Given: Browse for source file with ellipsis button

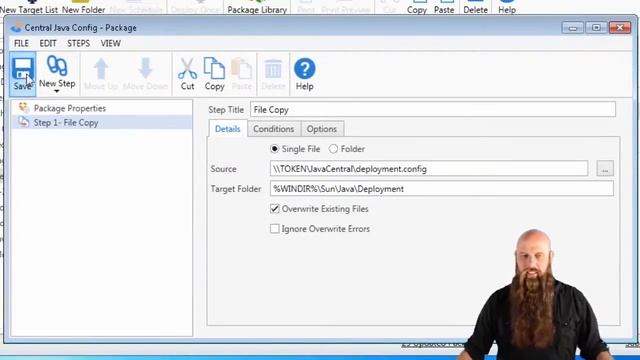Looking at the screenshot, I should (605, 169).
